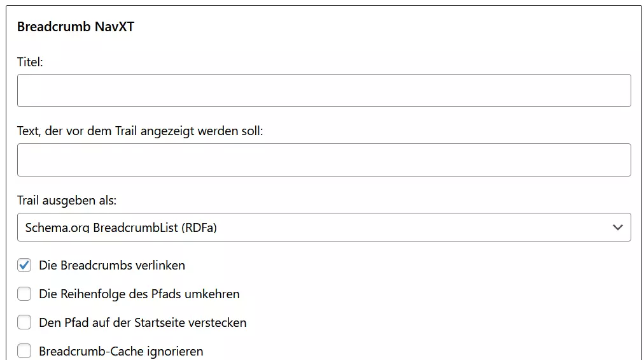Focus the text-before-trail input field

coord(324,160)
